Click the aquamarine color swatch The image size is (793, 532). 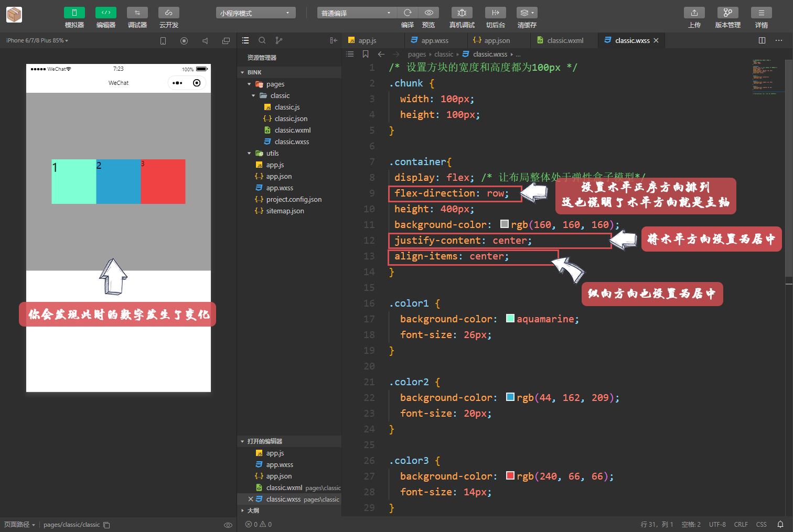[x=510, y=318]
